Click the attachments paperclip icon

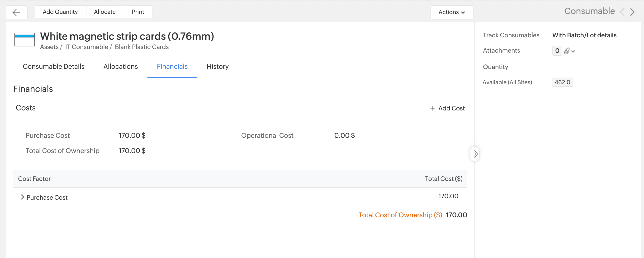(567, 51)
